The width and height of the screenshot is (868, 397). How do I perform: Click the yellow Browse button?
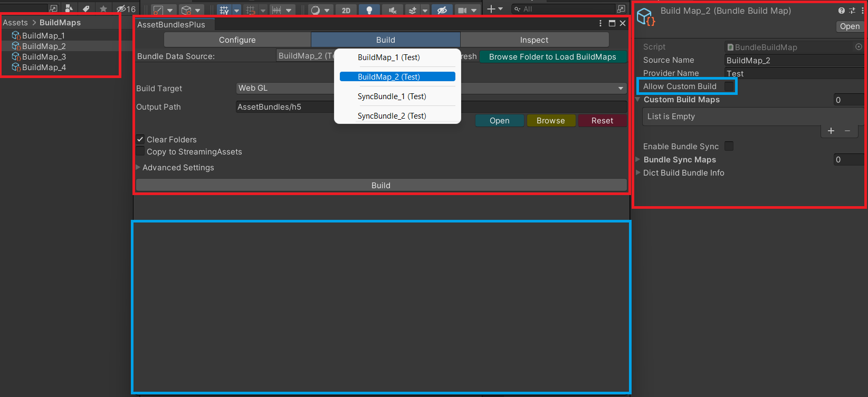coord(551,121)
